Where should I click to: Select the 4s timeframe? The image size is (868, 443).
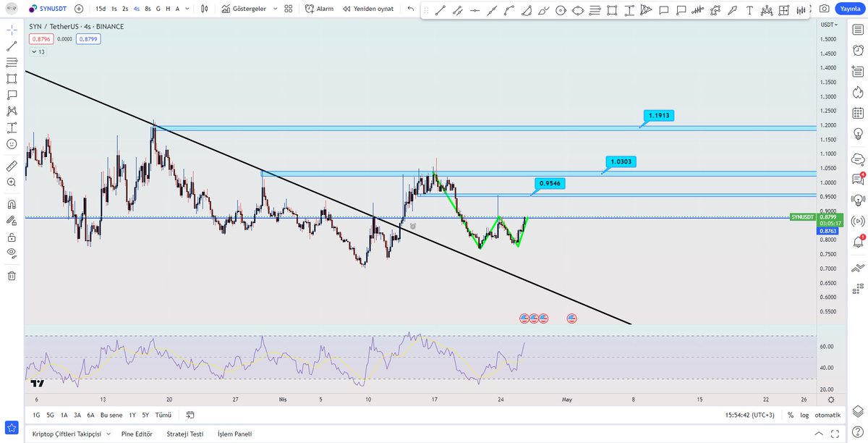[x=137, y=9]
